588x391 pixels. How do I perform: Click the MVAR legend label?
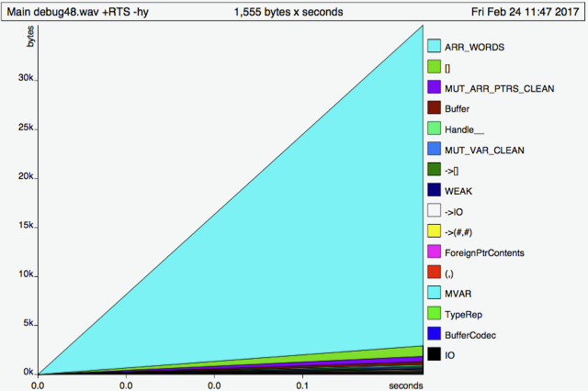coord(458,294)
